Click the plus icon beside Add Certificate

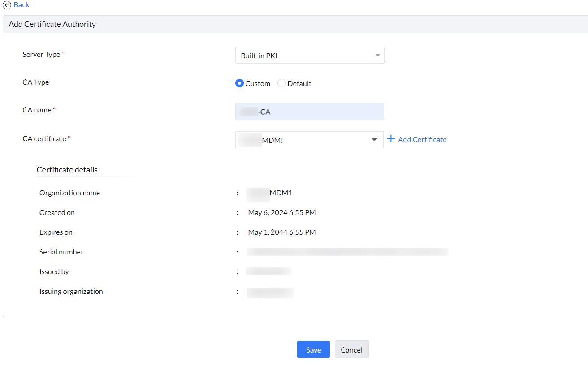pos(391,139)
